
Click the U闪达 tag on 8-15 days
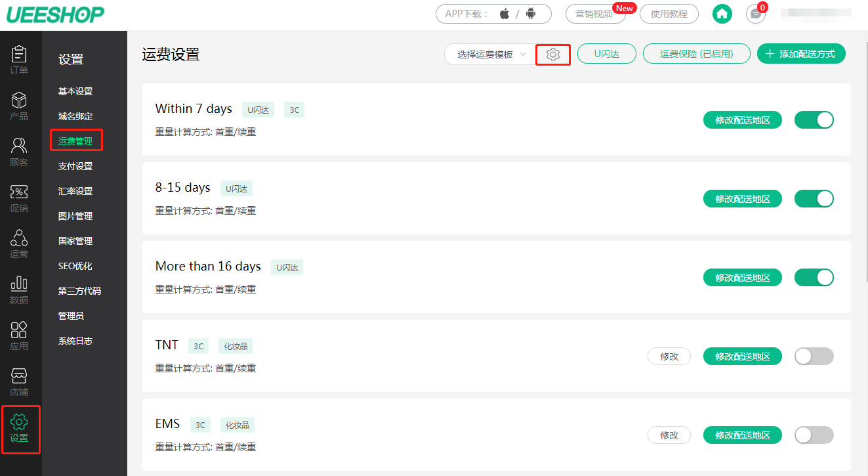pos(237,188)
